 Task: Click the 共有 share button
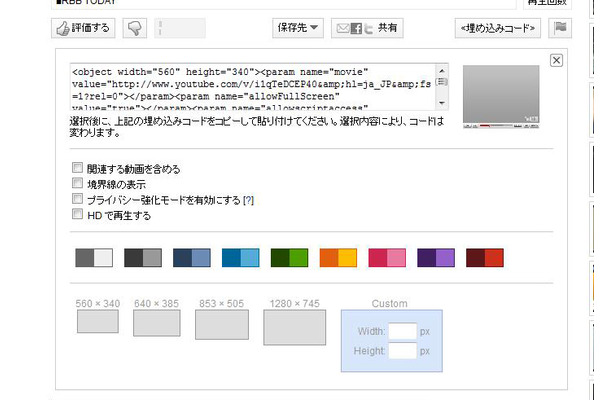click(x=367, y=28)
